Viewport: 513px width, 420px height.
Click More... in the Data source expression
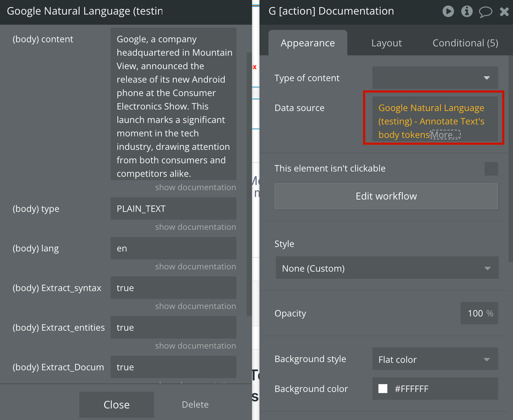[x=445, y=135]
